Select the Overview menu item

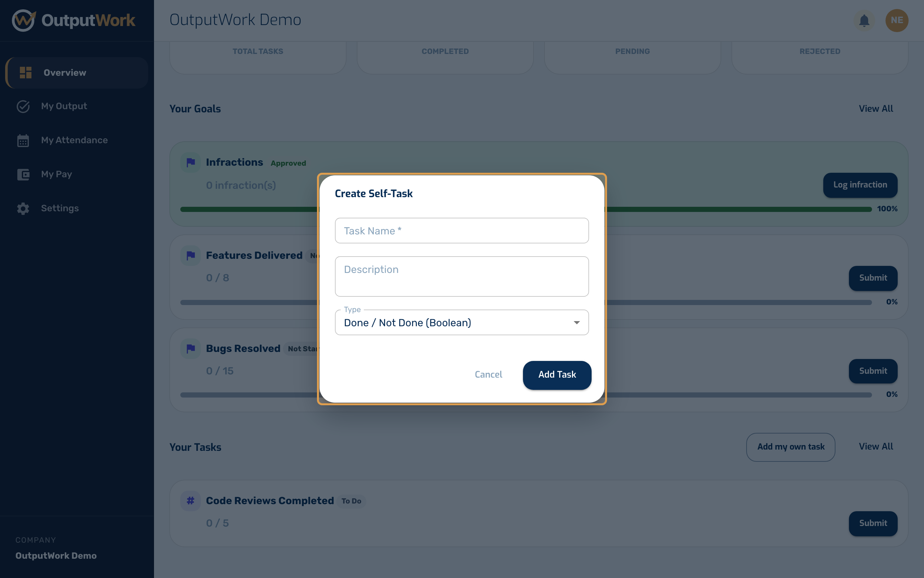(77, 73)
